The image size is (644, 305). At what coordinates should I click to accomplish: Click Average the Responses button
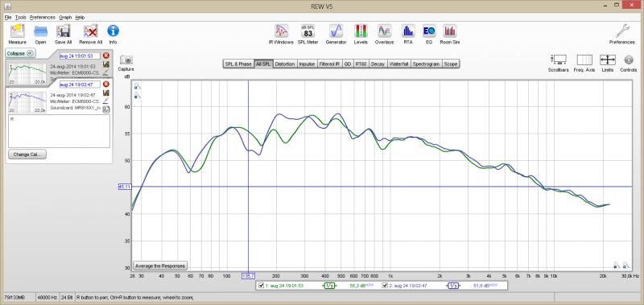[x=160, y=266]
